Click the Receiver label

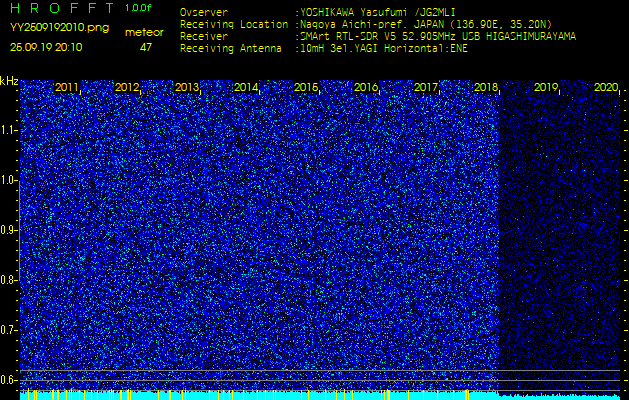[204, 37]
